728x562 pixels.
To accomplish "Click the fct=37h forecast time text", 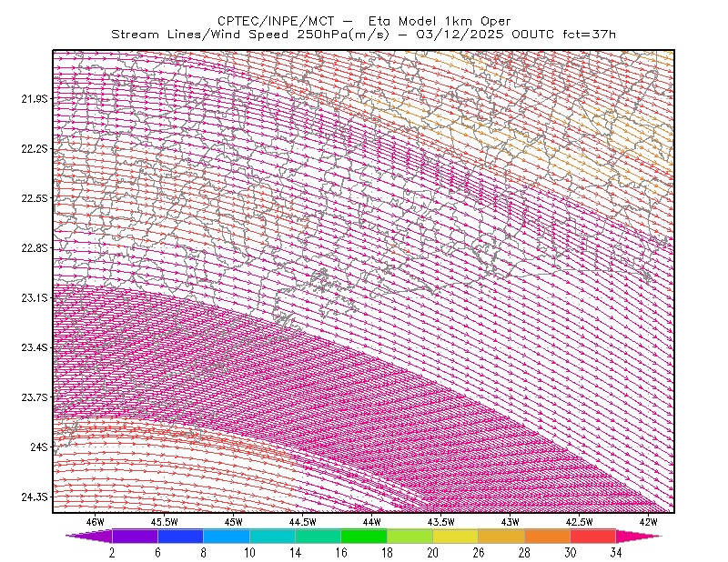I will pyautogui.click(x=589, y=35).
